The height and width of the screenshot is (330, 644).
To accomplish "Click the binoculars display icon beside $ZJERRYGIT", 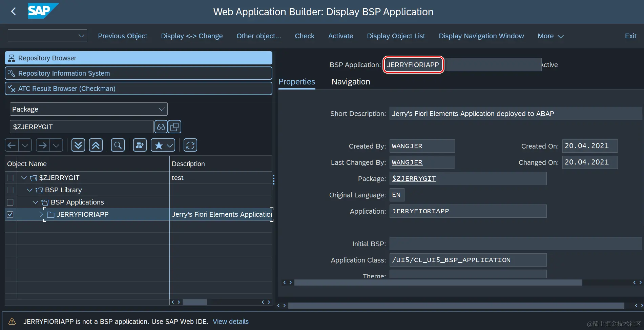I will 161,127.
